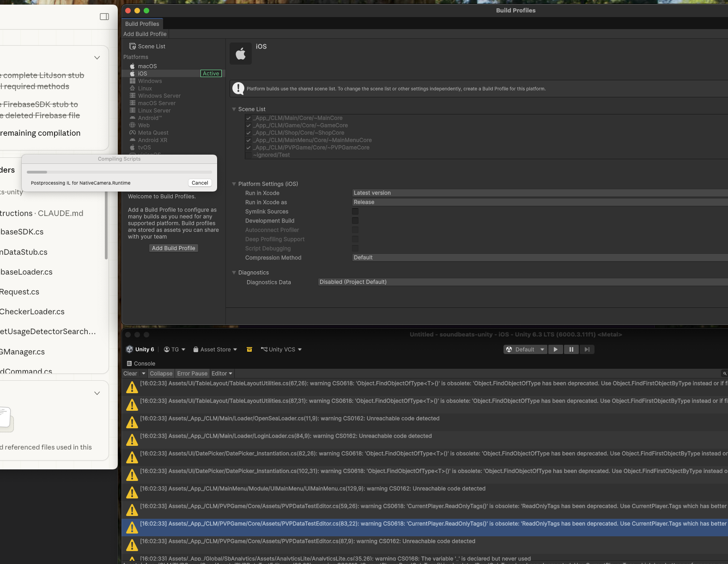Select the iOS platform row
The height and width of the screenshot is (564, 728).
click(x=174, y=73)
